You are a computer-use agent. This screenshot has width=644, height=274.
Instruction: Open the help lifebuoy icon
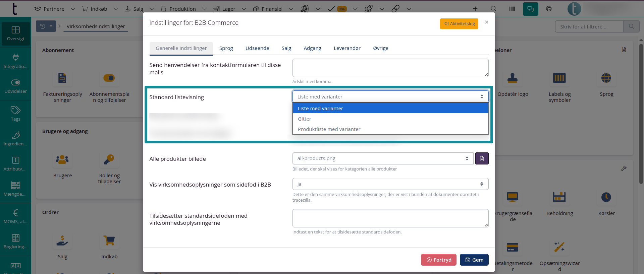[x=549, y=9]
